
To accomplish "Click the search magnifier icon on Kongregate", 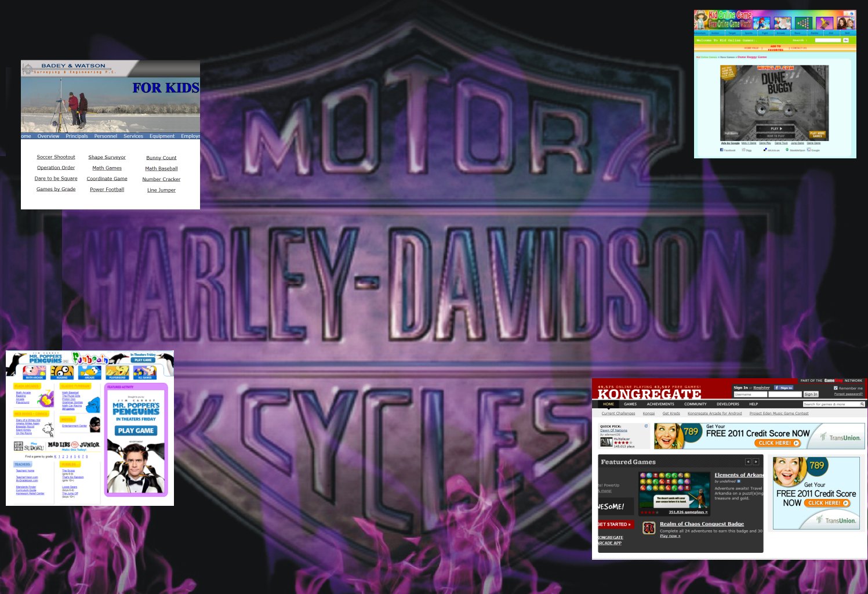I will (x=862, y=404).
